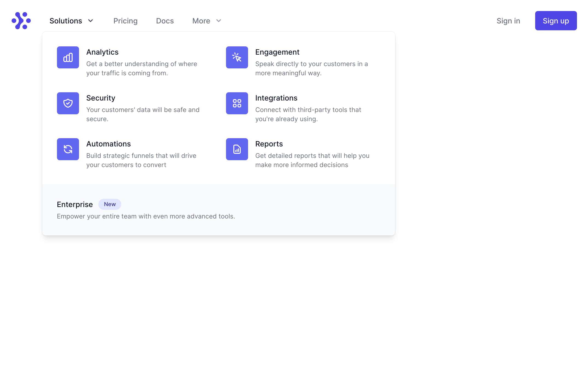
Task: Collapse the Solutions dropdown menu
Action: tap(66, 21)
